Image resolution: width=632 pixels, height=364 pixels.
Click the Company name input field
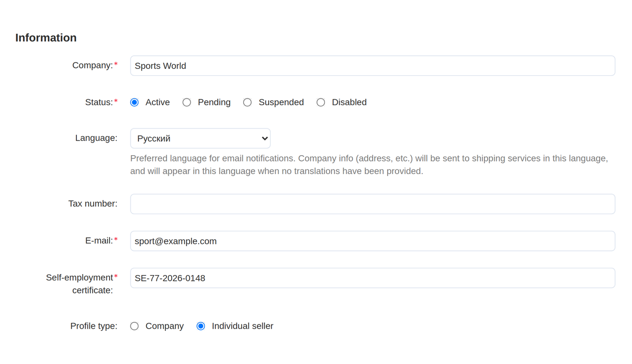372,66
